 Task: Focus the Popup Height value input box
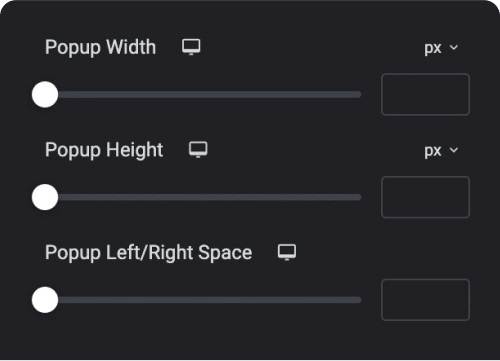[425, 197]
